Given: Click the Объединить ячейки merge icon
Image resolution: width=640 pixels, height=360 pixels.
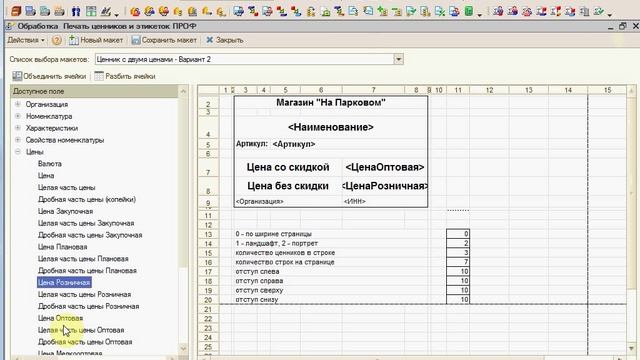Looking at the screenshot, I should pos(17,76).
